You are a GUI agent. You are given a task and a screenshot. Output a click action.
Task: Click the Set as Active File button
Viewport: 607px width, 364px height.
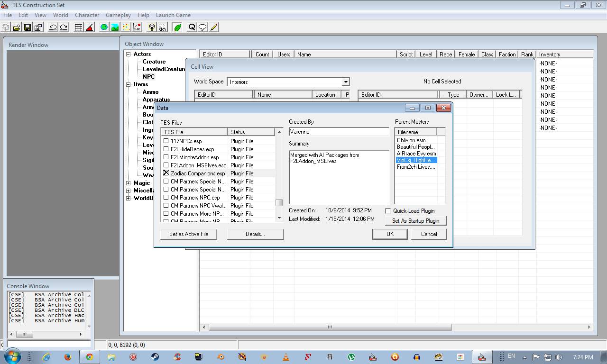[x=189, y=234]
